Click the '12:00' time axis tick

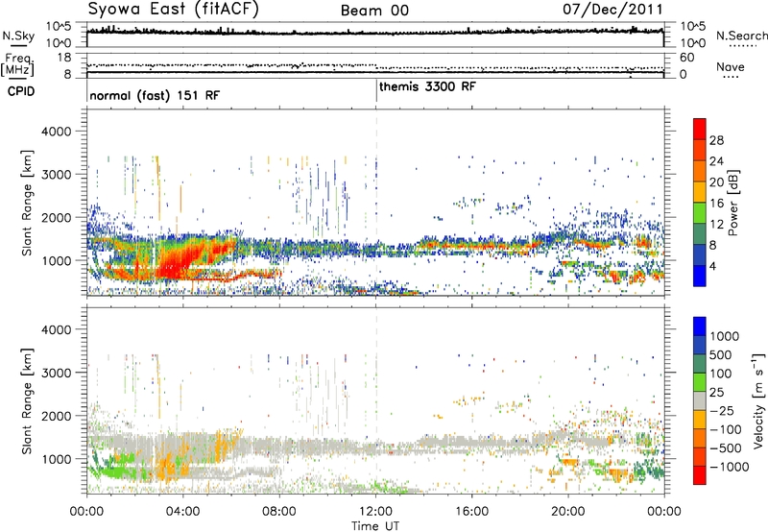point(375,512)
